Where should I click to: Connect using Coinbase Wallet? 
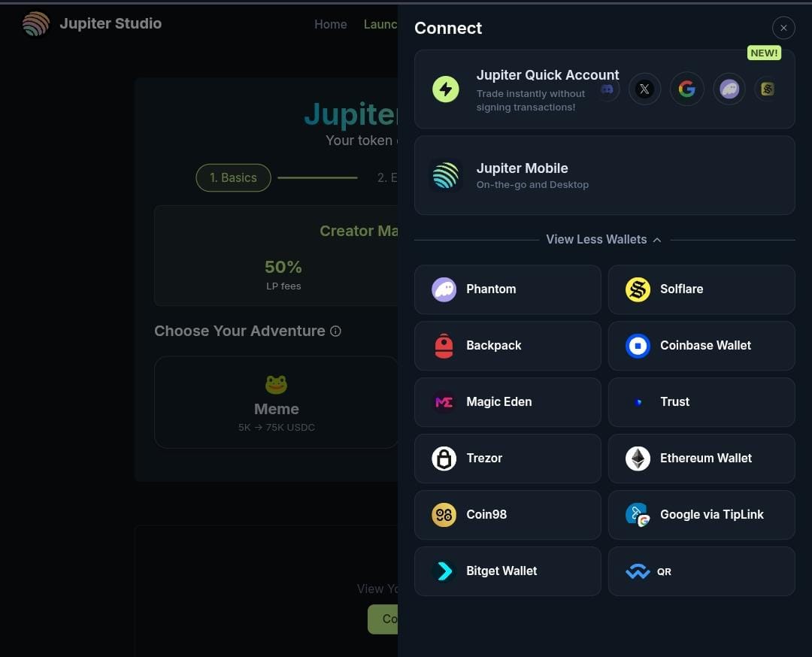(701, 346)
